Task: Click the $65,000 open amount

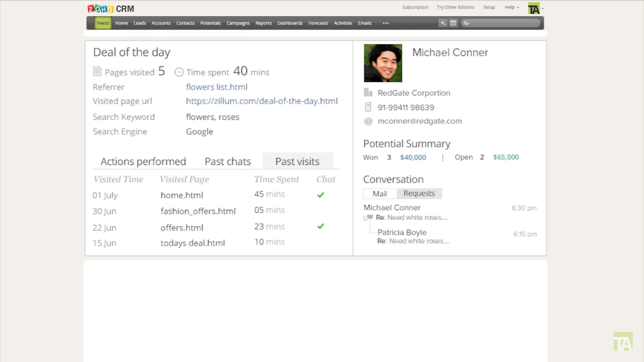Action: click(506, 157)
